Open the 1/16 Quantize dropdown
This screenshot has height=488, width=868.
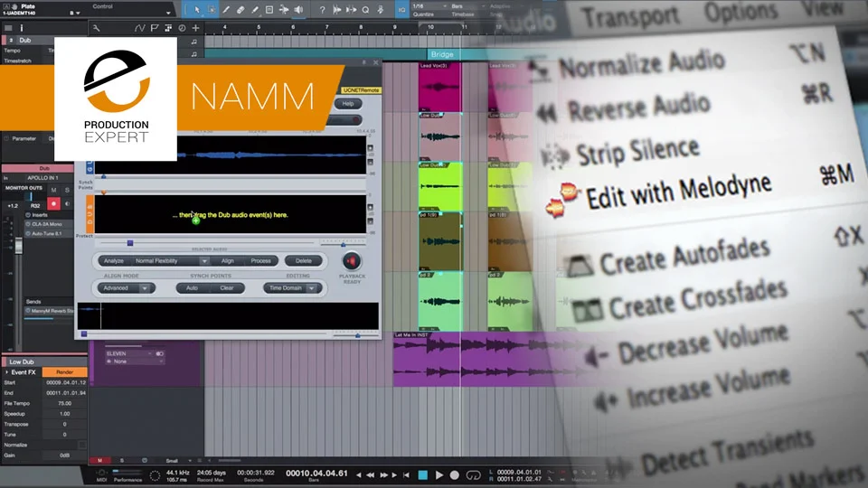(429, 6)
